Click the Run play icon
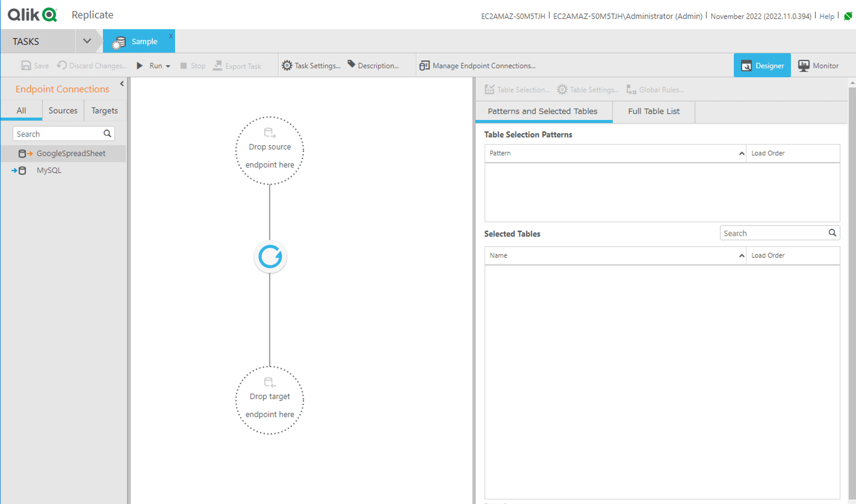 click(x=140, y=66)
